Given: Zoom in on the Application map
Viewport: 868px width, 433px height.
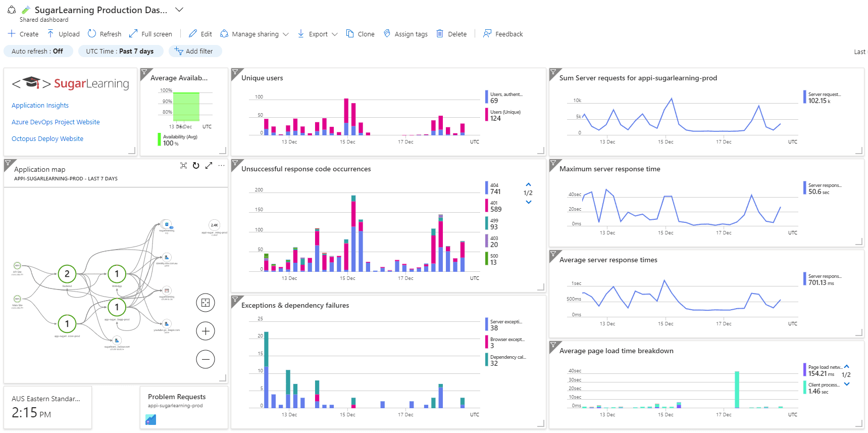Looking at the screenshot, I should tap(206, 331).
